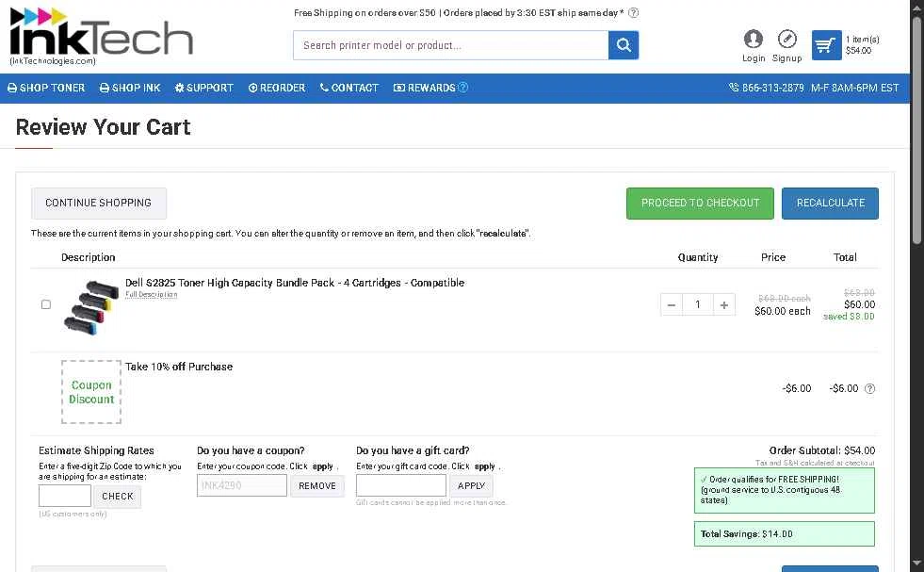Screen dimensions: 924x572
Task: Open the Rewards menu item
Action: (424, 88)
